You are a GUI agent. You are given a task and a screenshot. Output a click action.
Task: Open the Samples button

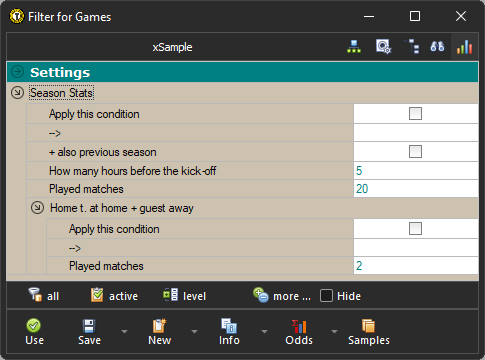(369, 332)
